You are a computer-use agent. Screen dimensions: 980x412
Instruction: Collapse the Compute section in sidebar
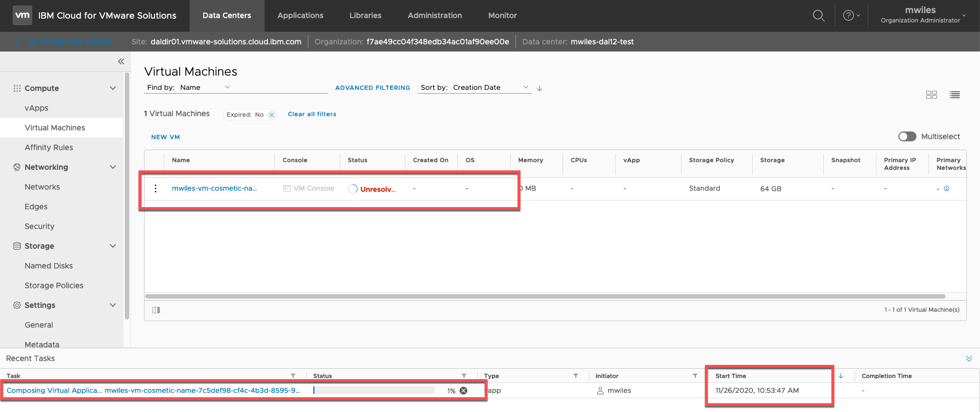[113, 88]
